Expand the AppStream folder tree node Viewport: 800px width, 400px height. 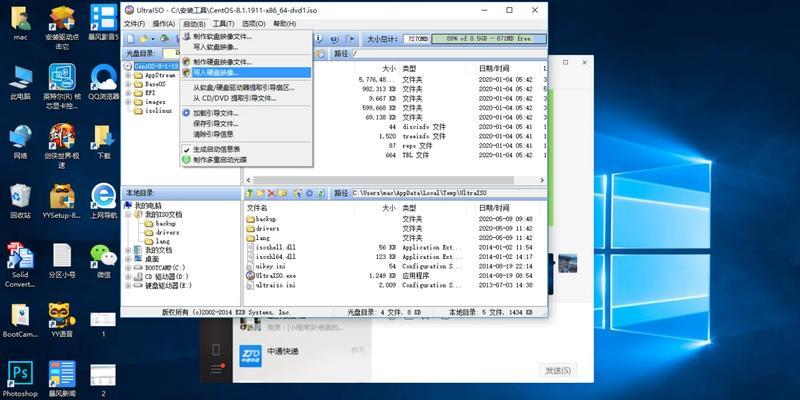tap(128, 75)
